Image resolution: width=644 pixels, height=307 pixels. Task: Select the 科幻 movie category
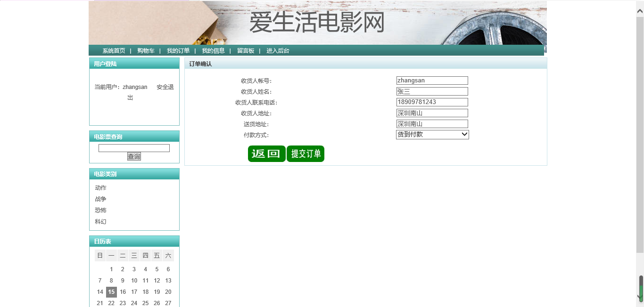pyautogui.click(x=100, y=222)
